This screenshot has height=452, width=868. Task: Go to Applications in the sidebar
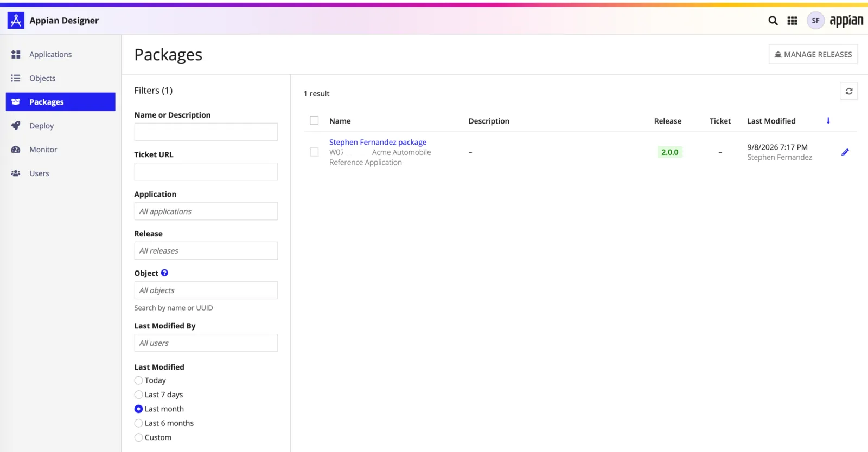tap(50, 54)
